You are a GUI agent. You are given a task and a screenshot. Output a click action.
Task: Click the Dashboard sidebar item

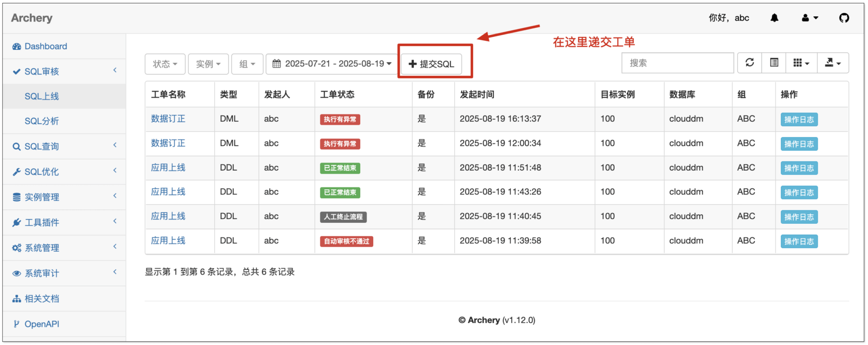46,46
